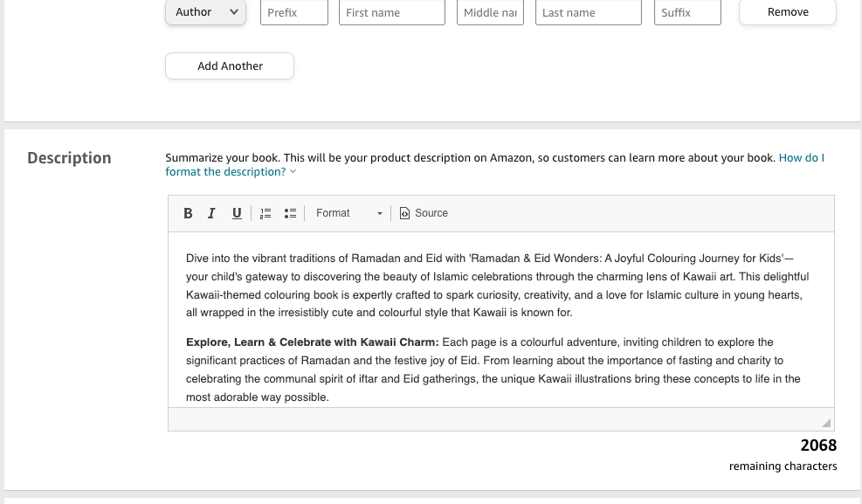862x504 pixels.
Task: Click the '2068' remaining characters count
Action: pos(818,445)
